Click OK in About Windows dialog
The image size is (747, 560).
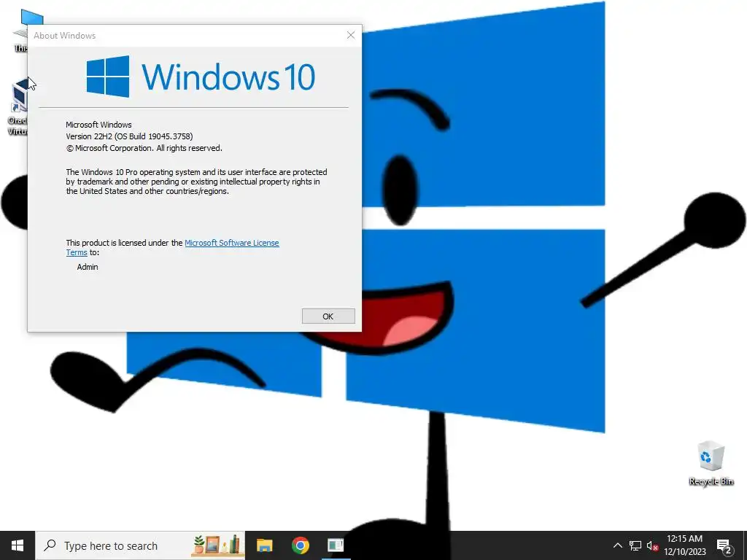coord(328,316)
